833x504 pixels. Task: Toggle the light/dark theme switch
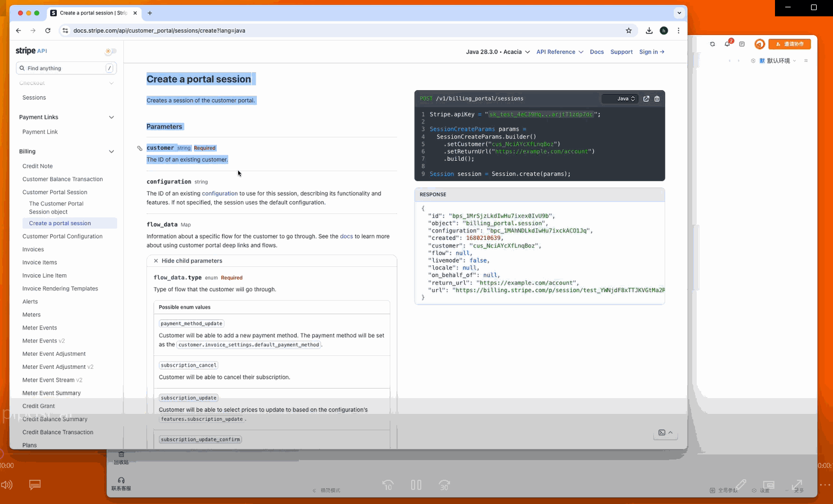110,51
